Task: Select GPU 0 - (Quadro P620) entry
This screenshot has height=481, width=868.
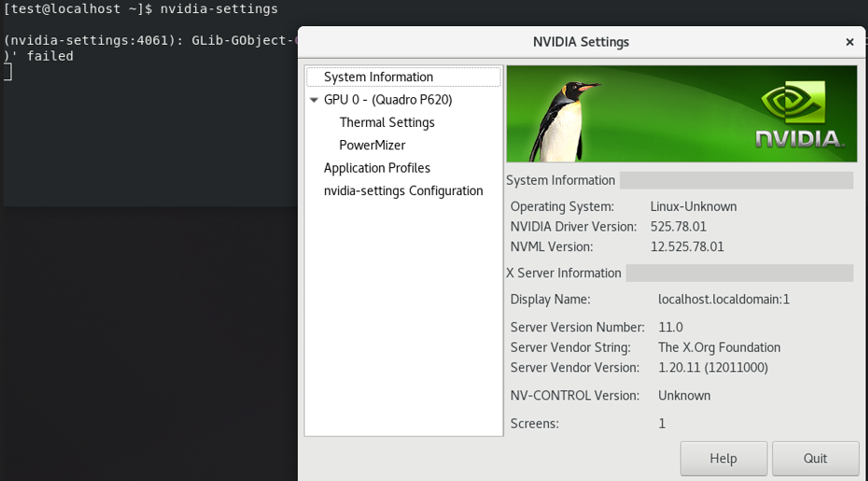Action: tap(387, 100)
